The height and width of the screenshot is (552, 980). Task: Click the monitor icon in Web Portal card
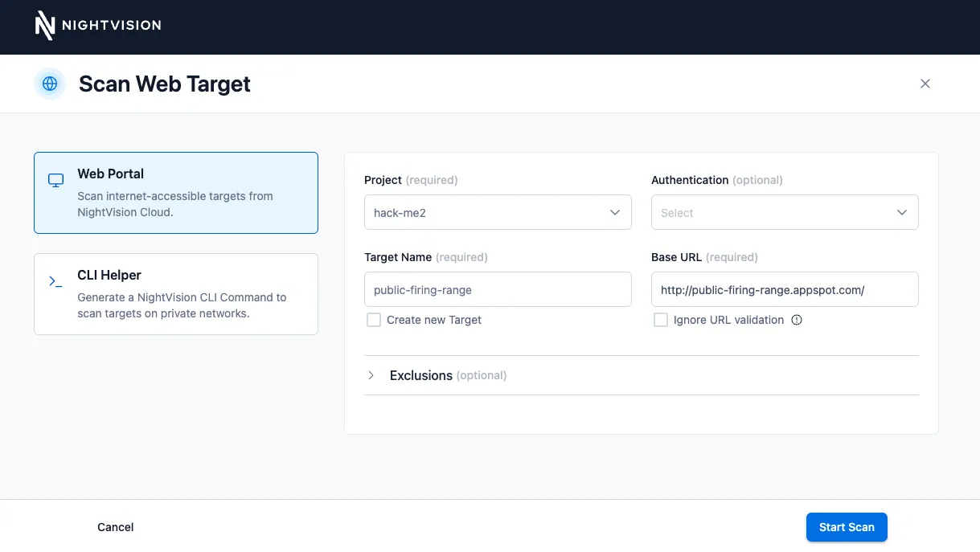pos(55,180)
